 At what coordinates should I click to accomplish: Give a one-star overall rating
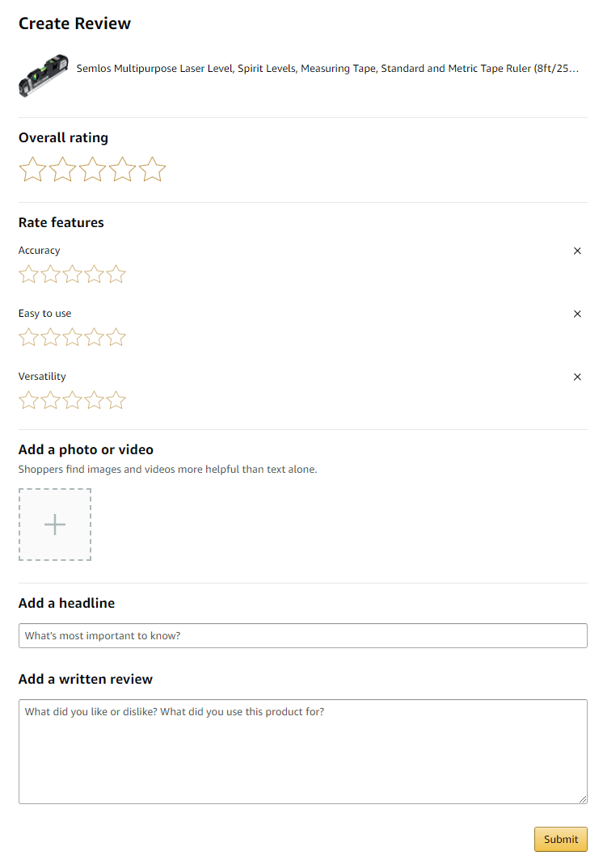32,170
